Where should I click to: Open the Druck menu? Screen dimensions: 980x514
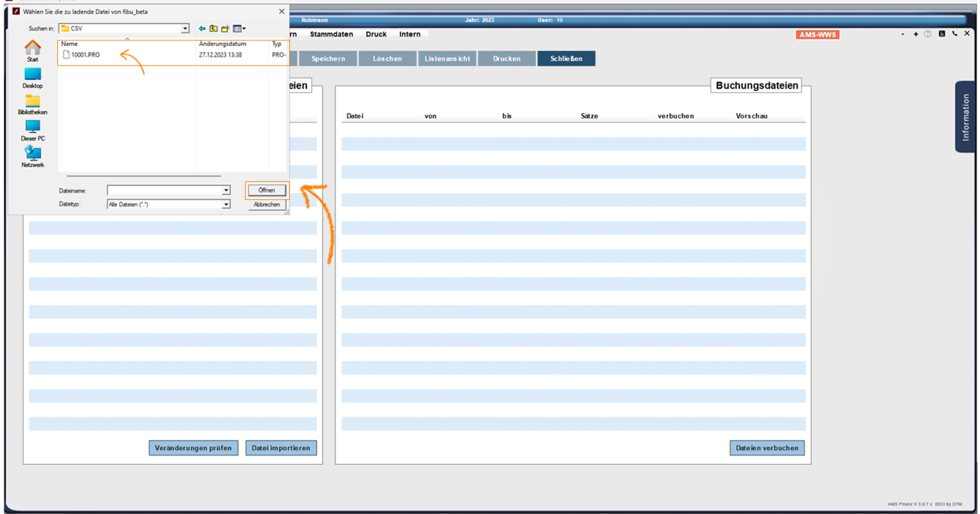point(376,34)
